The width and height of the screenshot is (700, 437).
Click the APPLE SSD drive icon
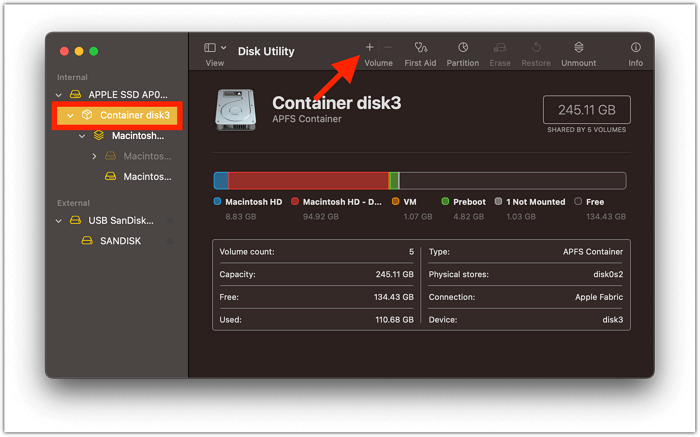pyautogui.click(x=75, y=94)
